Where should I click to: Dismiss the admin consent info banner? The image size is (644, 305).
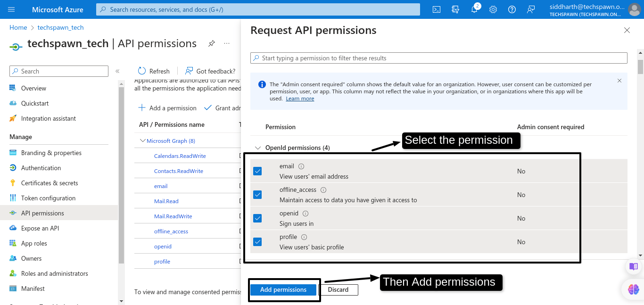pos(619,81)
